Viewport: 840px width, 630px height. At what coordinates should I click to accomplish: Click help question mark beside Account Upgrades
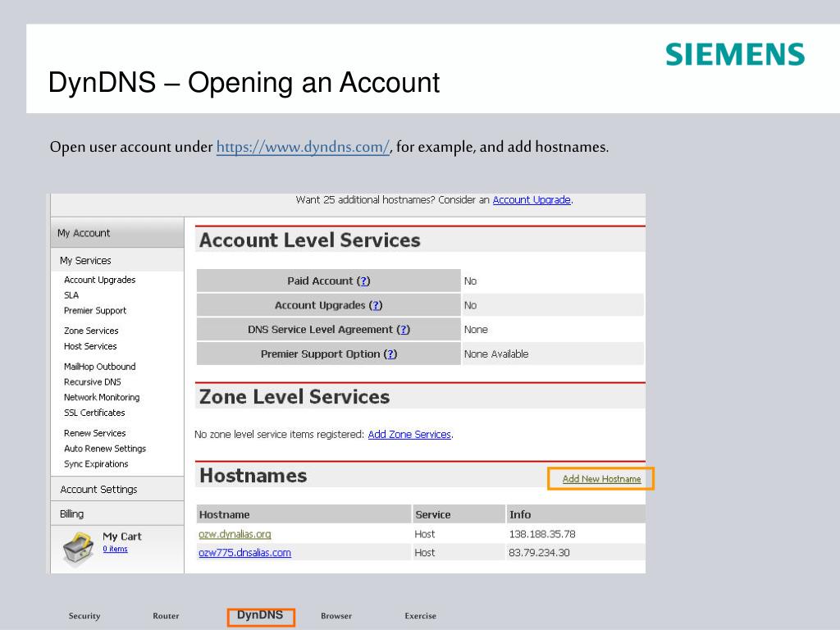pyautogui.click(x=376, y=305)
